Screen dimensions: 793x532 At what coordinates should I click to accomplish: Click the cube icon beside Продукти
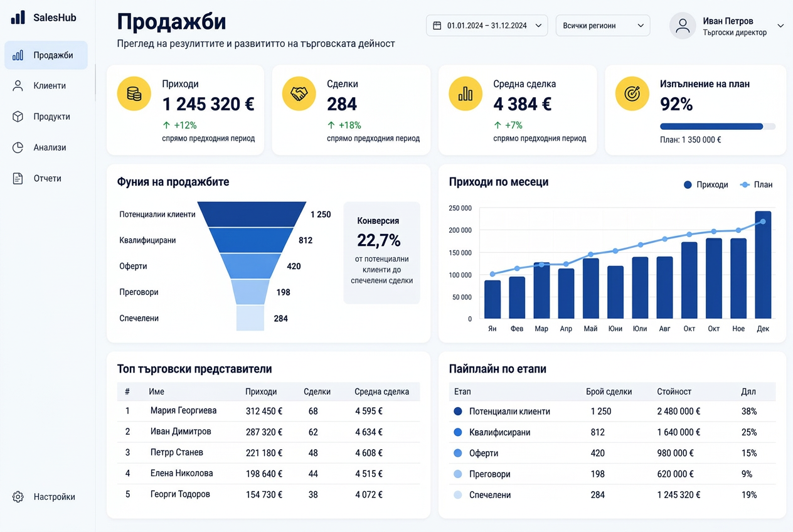click(x=18, y=117)
